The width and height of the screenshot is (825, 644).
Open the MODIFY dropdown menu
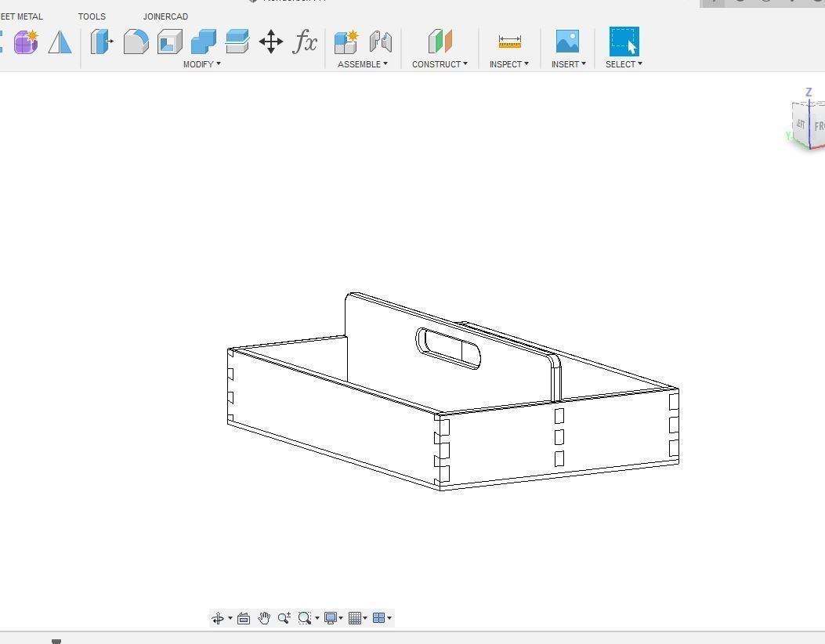(x=202, y=64)
